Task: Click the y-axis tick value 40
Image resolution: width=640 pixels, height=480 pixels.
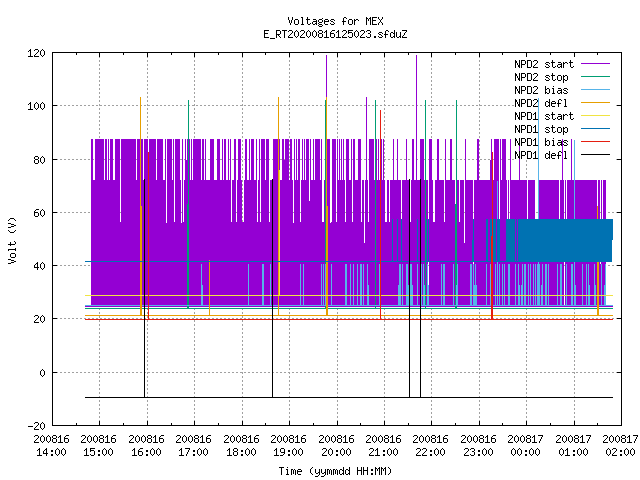Action: (39, 266)
